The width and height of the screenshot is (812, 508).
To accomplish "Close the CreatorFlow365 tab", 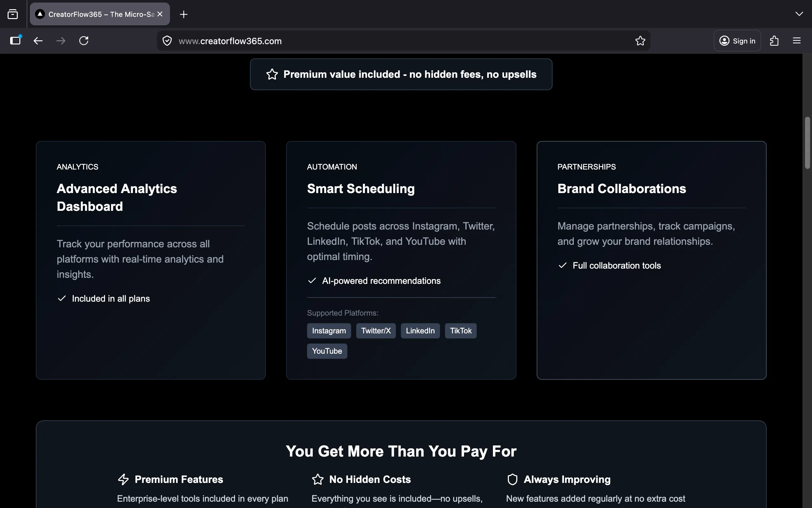I will 160,14.
